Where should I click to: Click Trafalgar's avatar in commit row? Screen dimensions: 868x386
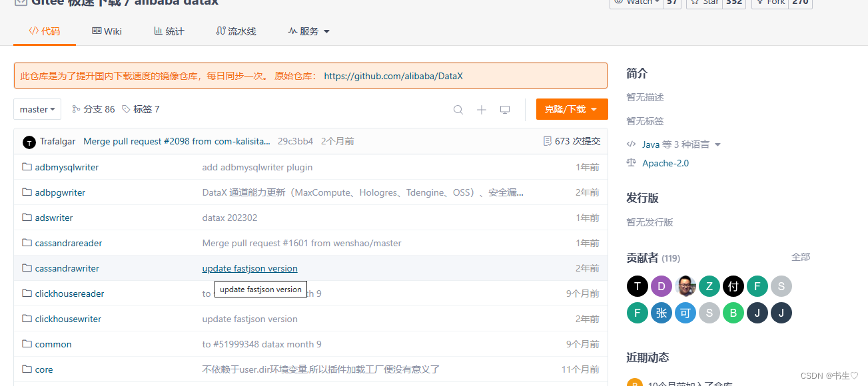[29, 142]
